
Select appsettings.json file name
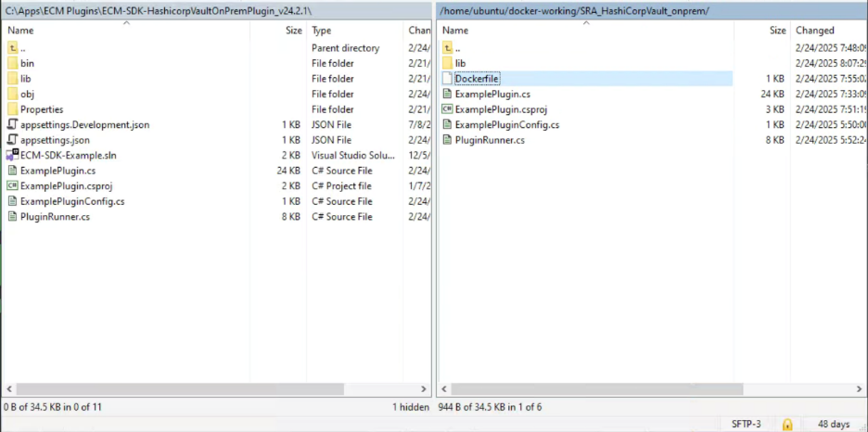pos(55,140)
